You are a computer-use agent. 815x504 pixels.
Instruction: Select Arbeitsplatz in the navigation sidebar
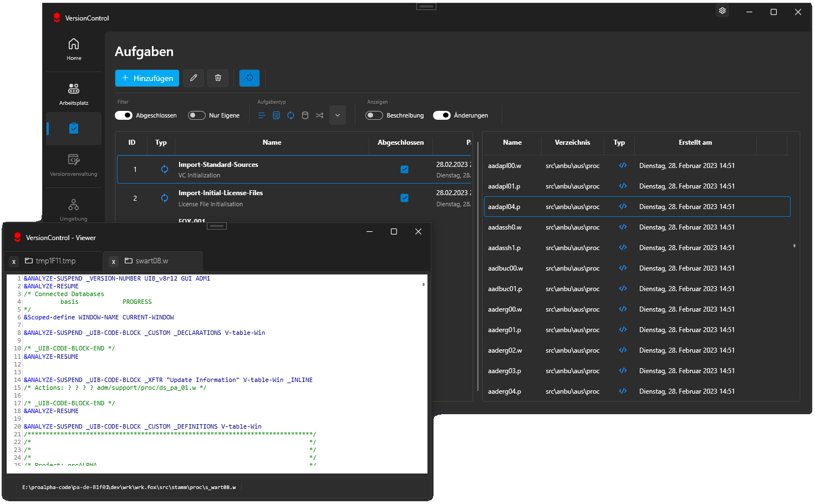[x=74, y=92]
